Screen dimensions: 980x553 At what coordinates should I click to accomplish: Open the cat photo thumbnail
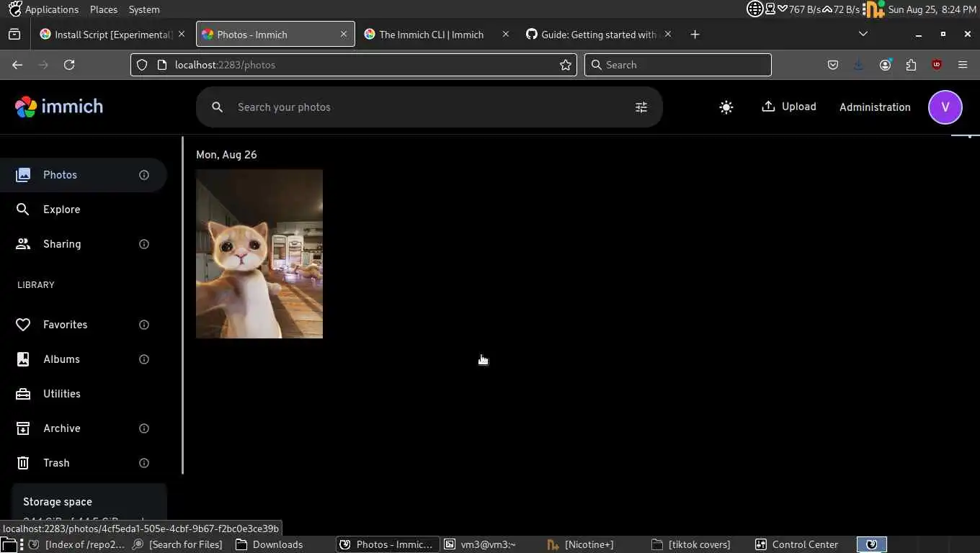(x=259, y=253)
